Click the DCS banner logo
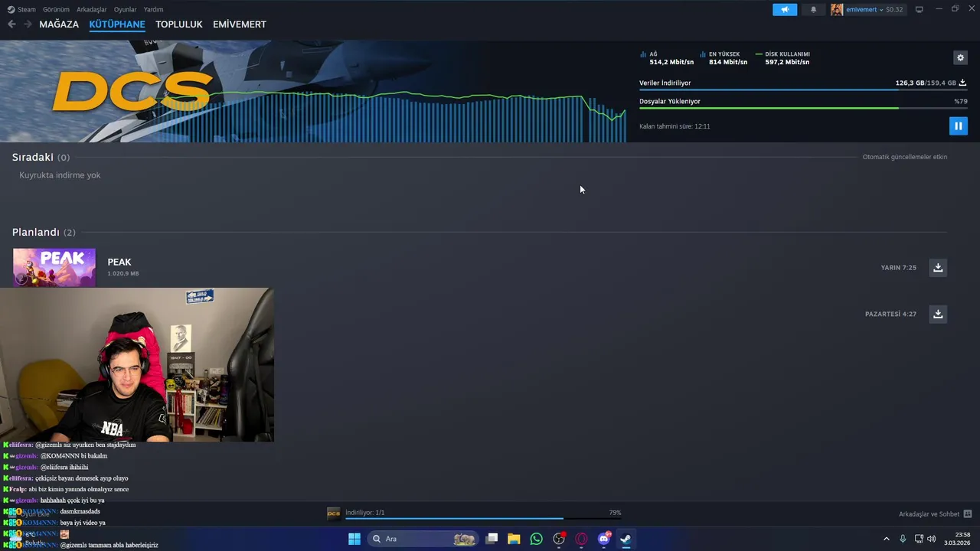980x551 pixels. point(132,93)
